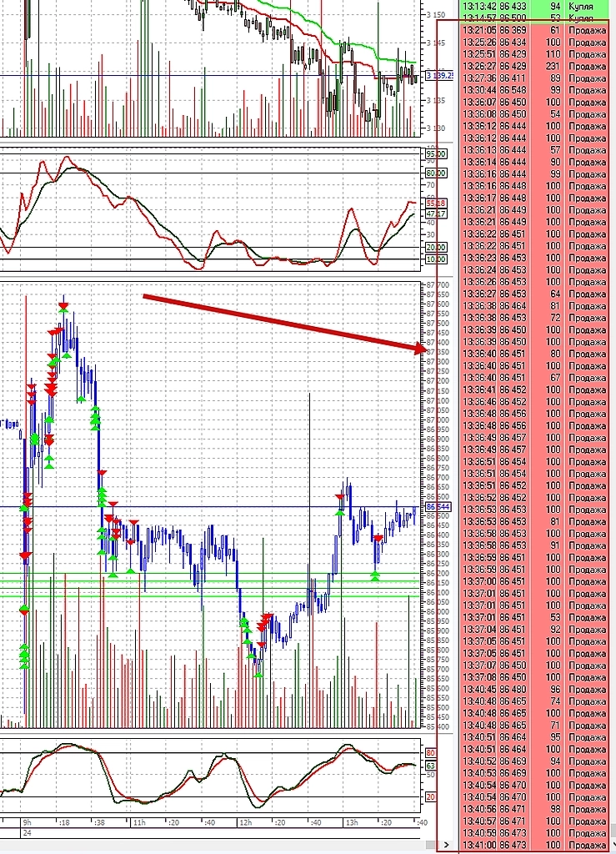
Task: Select the trade row with volume 231
Action: (533, 65)
